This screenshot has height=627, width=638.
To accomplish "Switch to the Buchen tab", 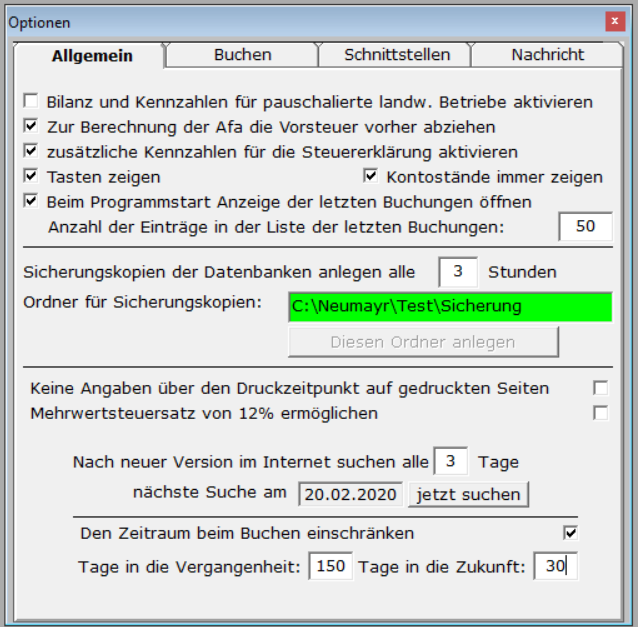I will [243, 55].
